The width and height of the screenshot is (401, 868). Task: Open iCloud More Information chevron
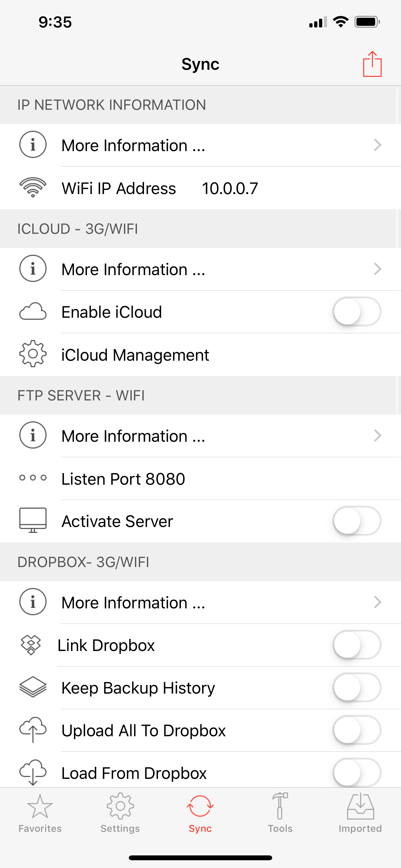tap(377, 269)
